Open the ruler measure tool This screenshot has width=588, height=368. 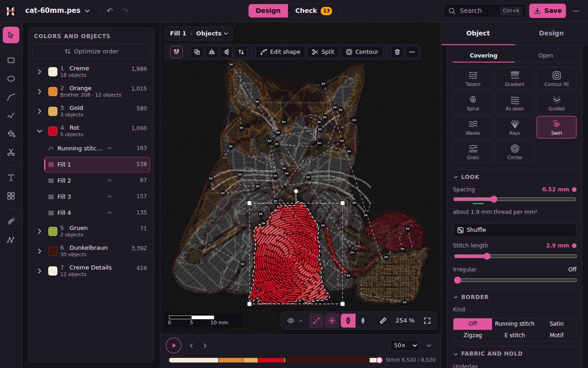(383, 321)
